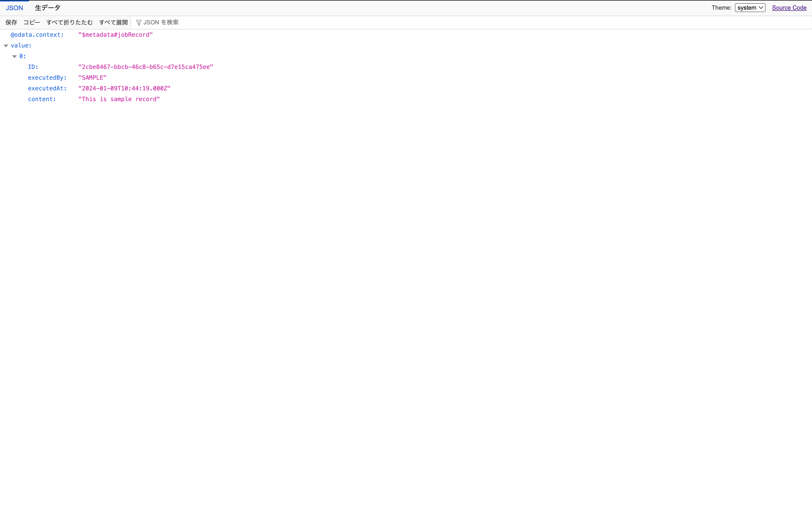Click the "$metadata#jobRecord" value
This screenshot has width=812, height=507.
tap(115, 35)
